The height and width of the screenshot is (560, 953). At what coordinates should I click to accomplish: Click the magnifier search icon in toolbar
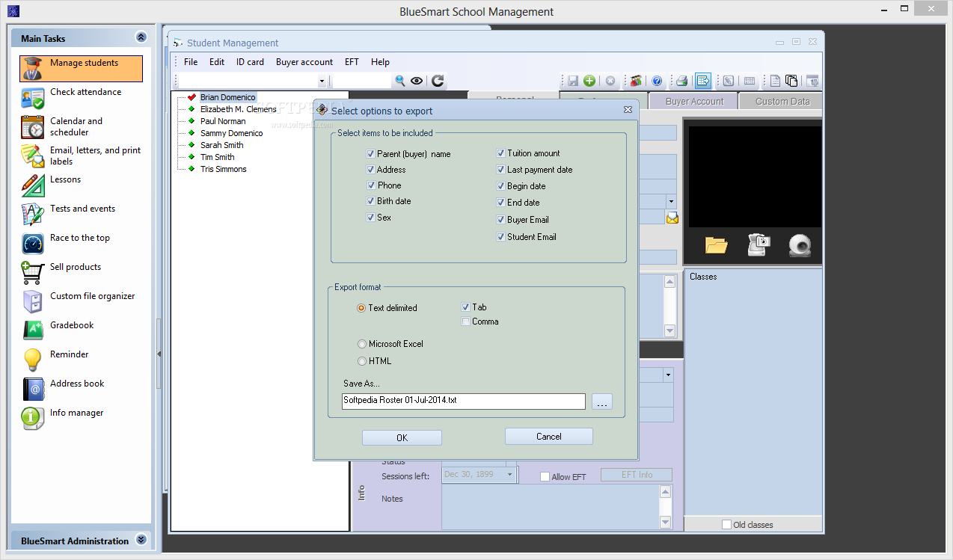(400, 81)
